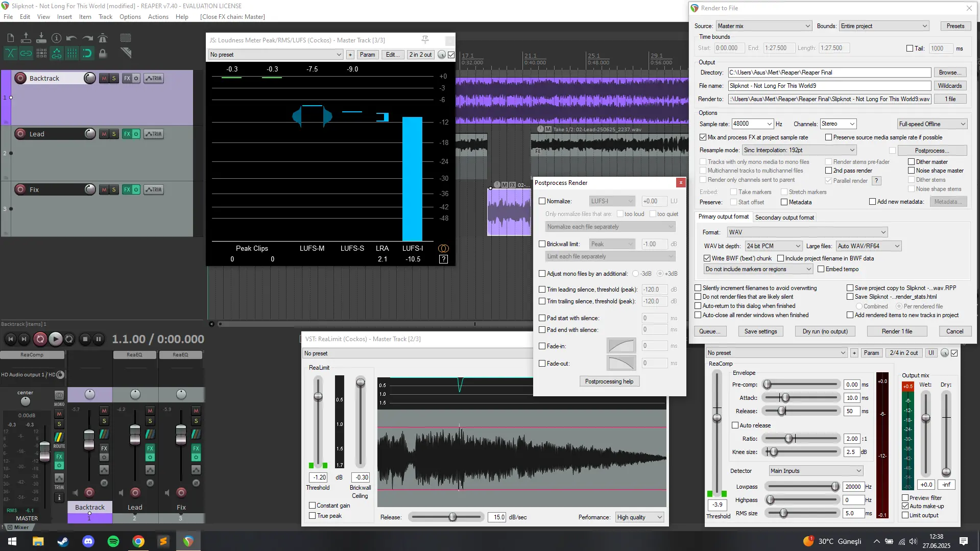Go to project start in transport
Screen dimensions: 980x551
(x=10, y=339)
